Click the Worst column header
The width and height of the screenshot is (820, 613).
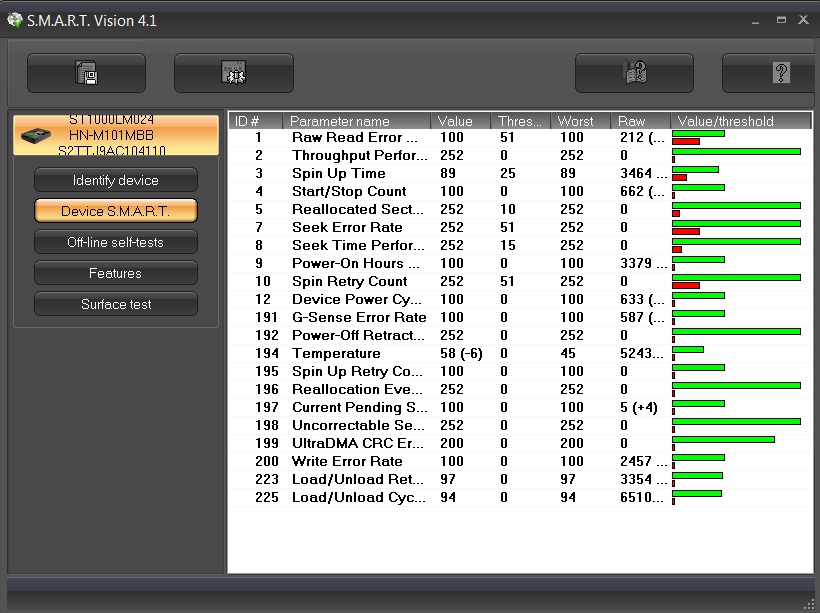point(580,121)
